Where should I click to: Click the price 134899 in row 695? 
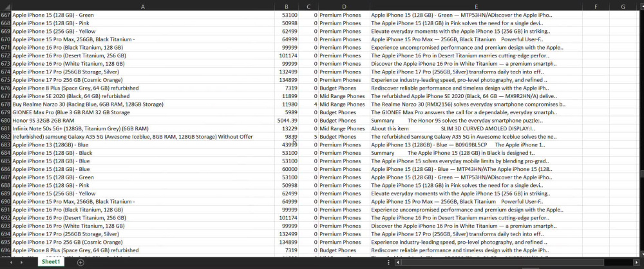[x=287, y=243]
